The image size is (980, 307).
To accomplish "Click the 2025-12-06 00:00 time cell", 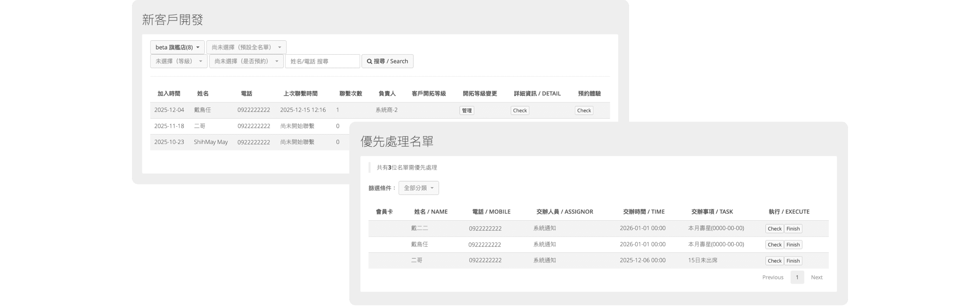I will (643, 260).
